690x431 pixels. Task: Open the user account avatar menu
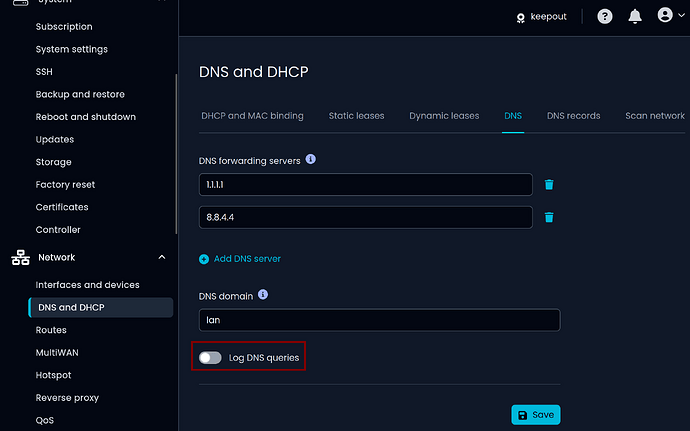pos(670,15)
